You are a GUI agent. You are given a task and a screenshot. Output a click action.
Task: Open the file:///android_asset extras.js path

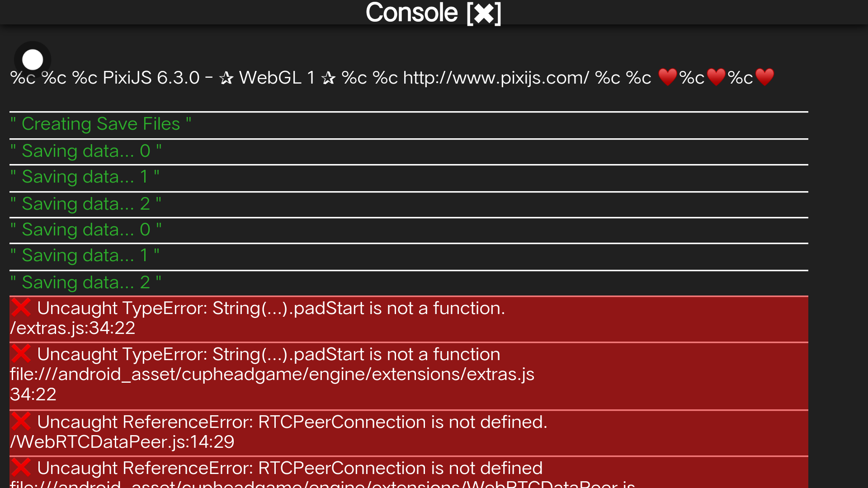pyautogui.click(x=272, y=374)
